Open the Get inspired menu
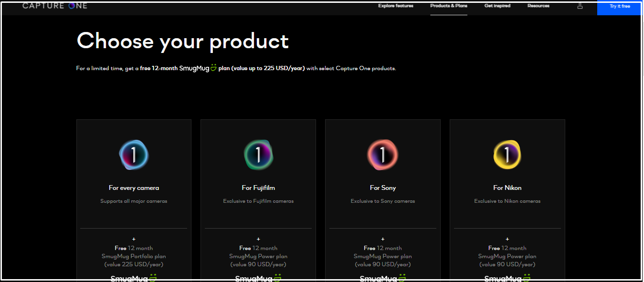The height and width of the screenshot is (282, 644). point(497,6)
